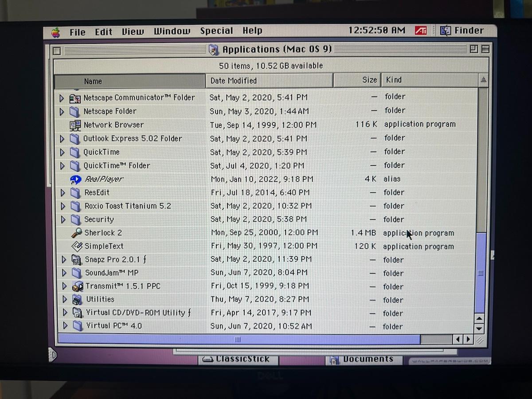
Task: Click the vertical scrollbar down arrow
Action: 479,329
